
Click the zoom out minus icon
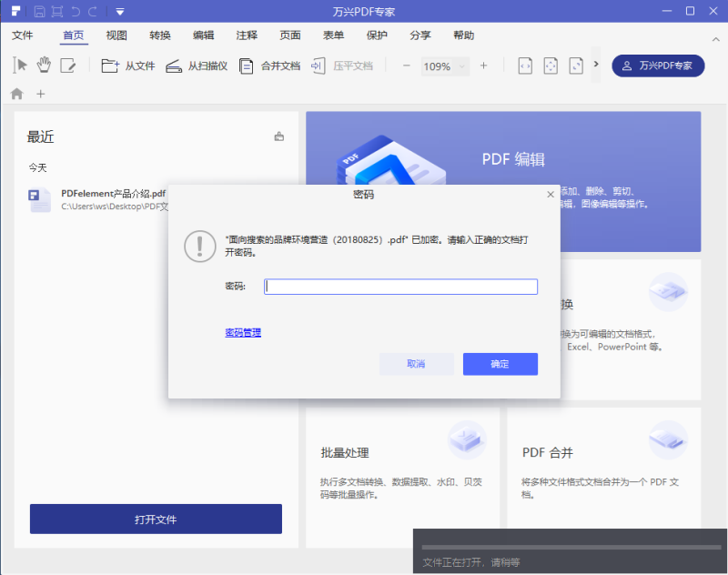point(407,66)
